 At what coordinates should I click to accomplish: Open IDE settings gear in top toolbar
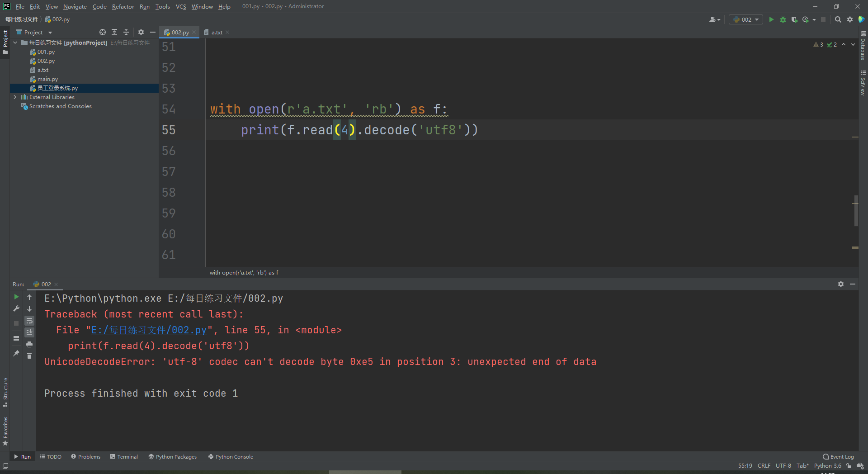tap(850, 19)
